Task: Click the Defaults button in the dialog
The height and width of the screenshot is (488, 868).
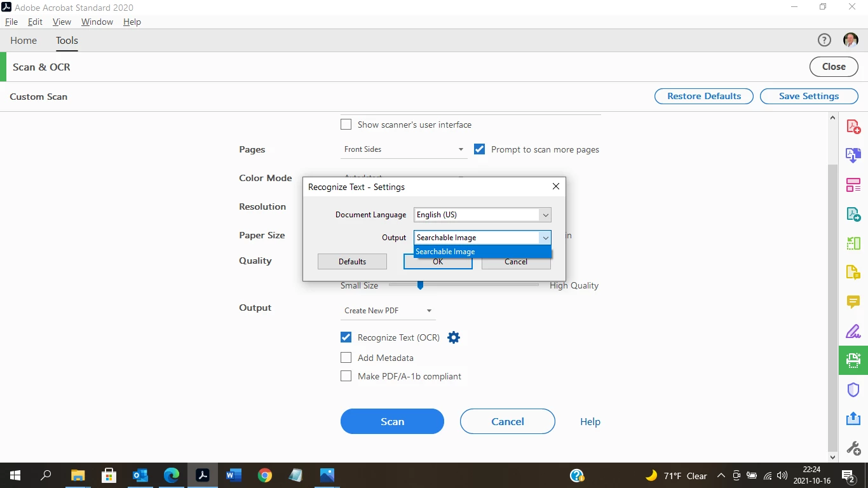Action: [x=352, y=262]
